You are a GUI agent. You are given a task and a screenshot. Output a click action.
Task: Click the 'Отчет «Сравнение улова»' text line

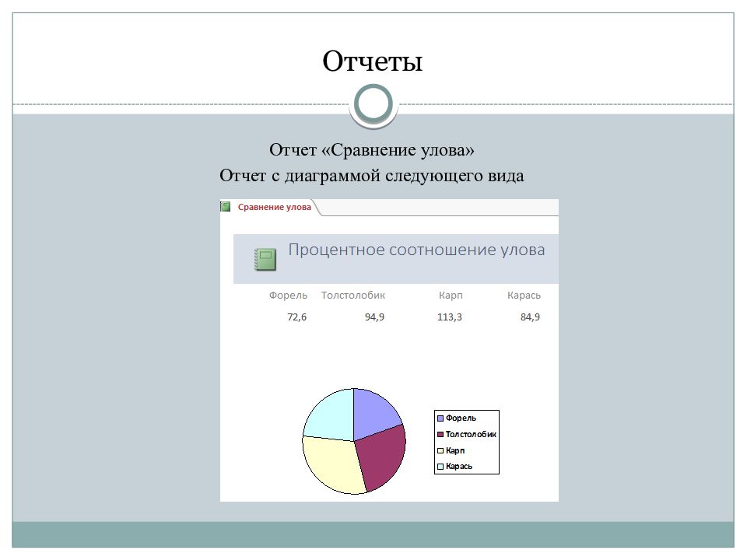(372, 150)
